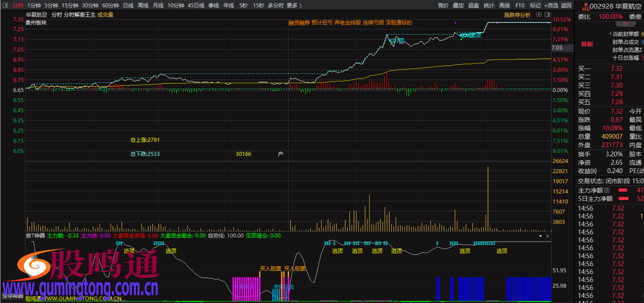
Task: Click the 成交量 volume indicator label
Action: (x=105, y=15)
